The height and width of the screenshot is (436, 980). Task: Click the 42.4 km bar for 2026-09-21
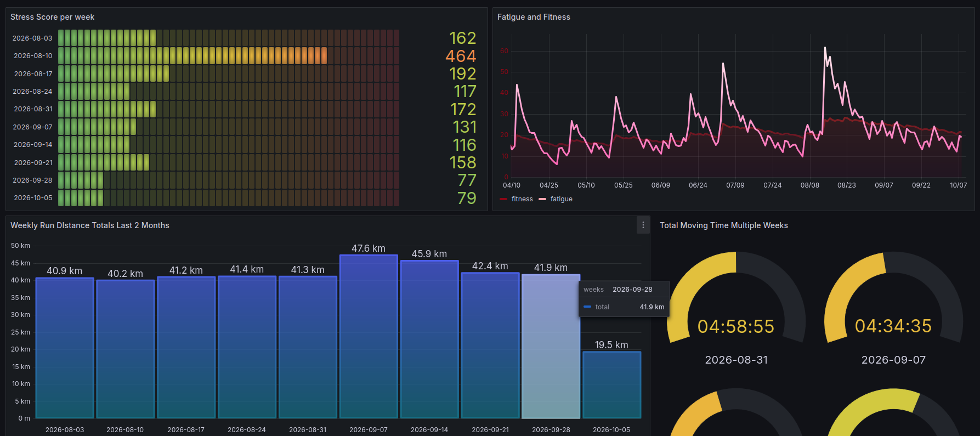[490, 346]
